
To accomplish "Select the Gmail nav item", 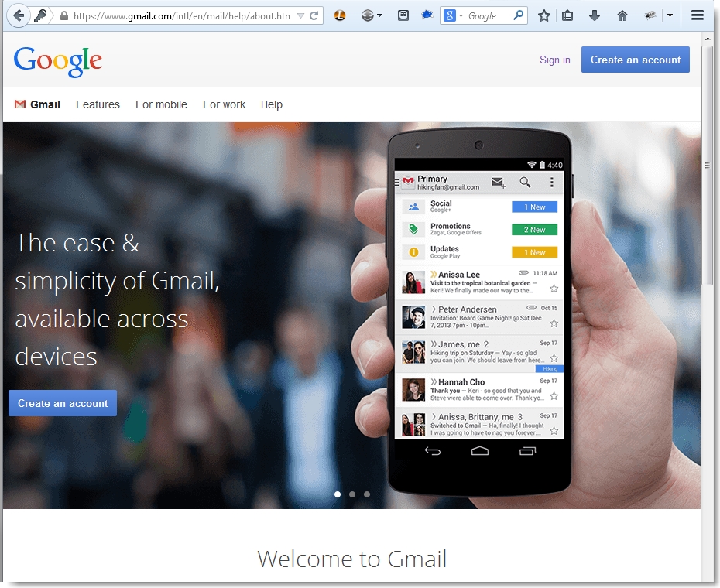I will (45, 104).
